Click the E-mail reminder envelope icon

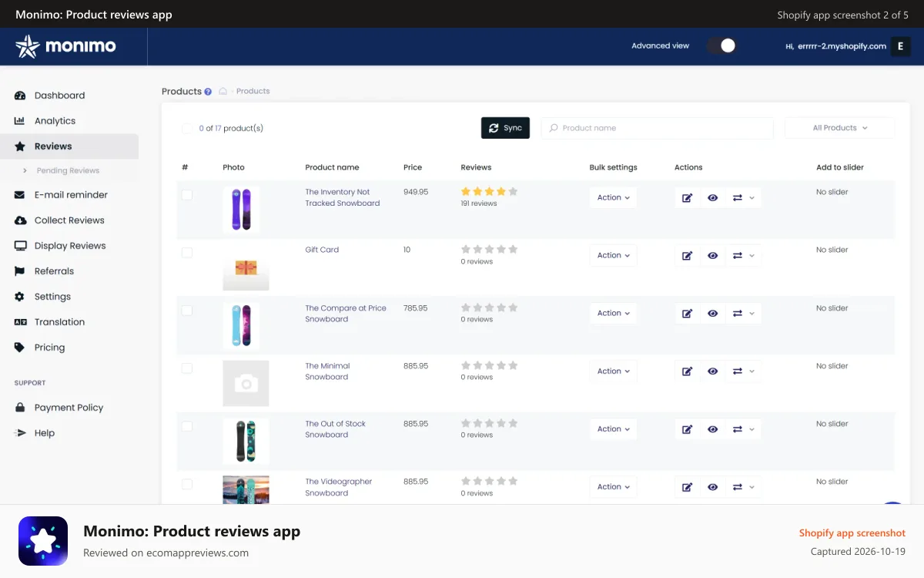pos(20,195)
